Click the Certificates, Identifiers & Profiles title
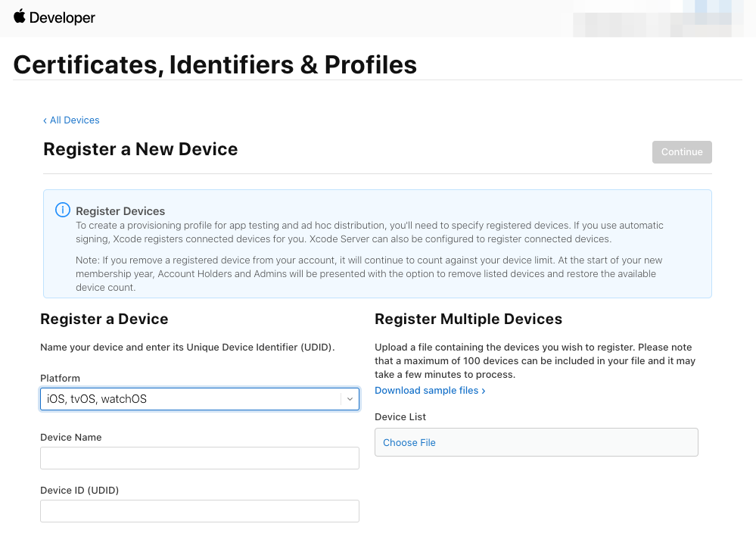The width and height of the screenshot is (756, 555). (x=215, y=65)
